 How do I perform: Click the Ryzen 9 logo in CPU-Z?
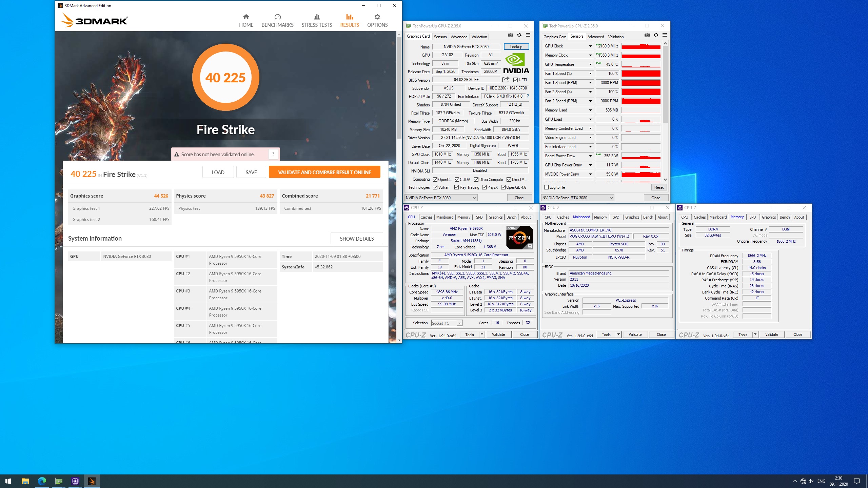(519, 238)
